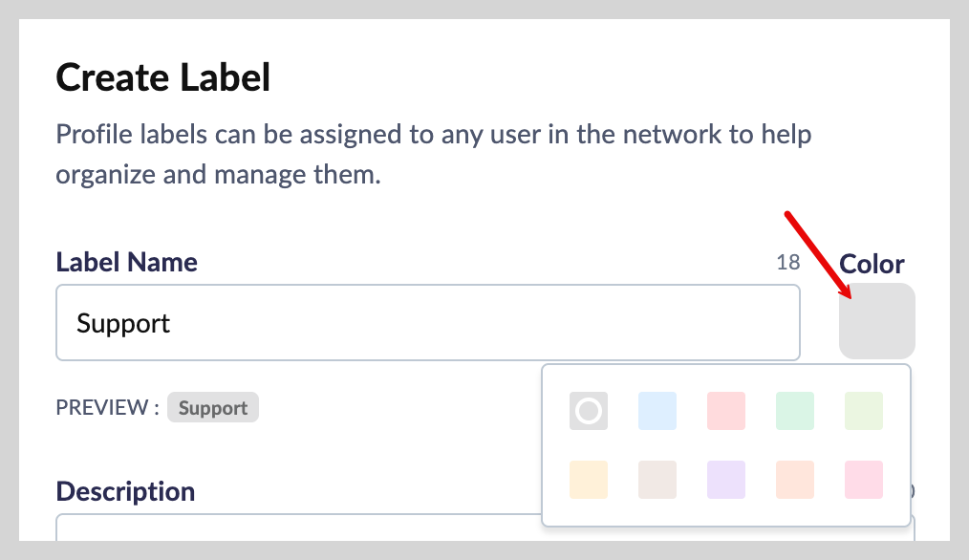Viewport: 969px width, 560px height.
Task: Click the Create Label heading
Action: click(x=163, y=77)
